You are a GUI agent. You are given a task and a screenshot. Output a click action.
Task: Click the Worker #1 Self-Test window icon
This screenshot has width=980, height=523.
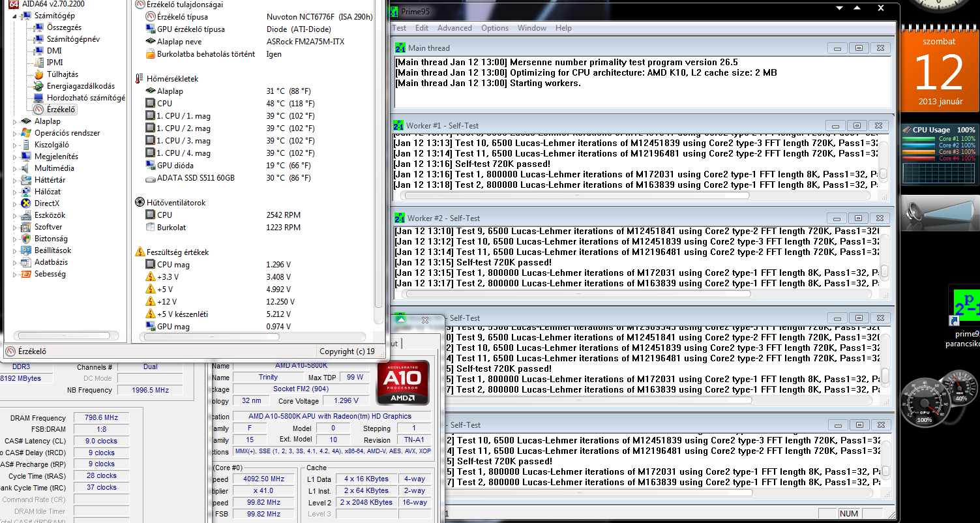click(x=398, y=126)
